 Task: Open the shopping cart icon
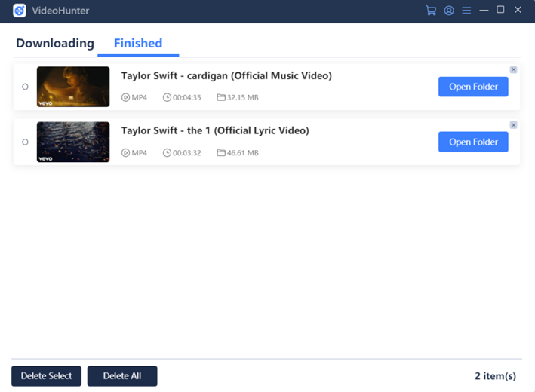[431, 11]
